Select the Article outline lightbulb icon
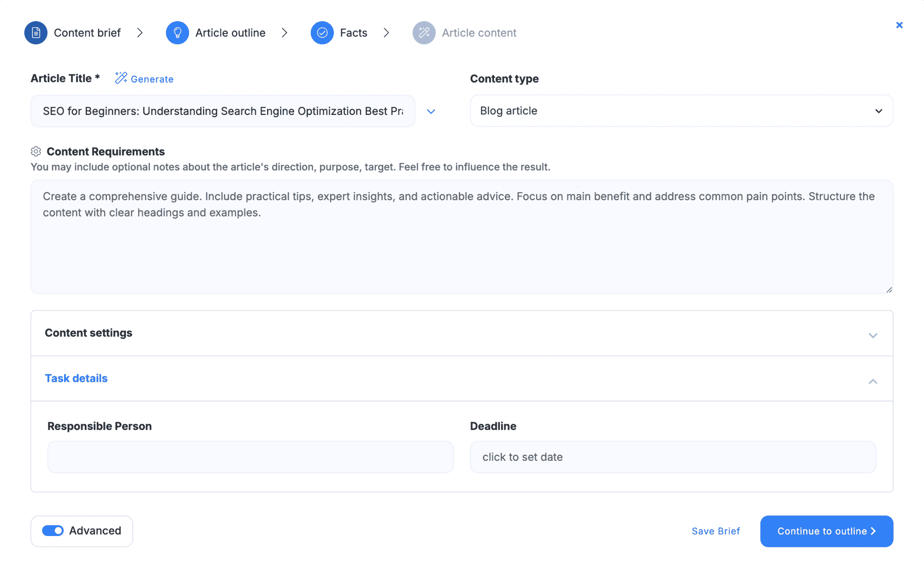924x573 pixels. 177,32
